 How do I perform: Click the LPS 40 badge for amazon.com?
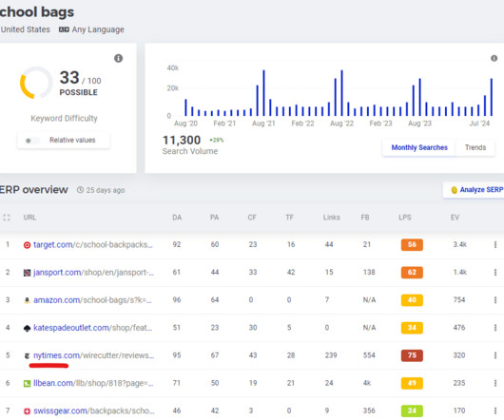(x=412, y=300)
